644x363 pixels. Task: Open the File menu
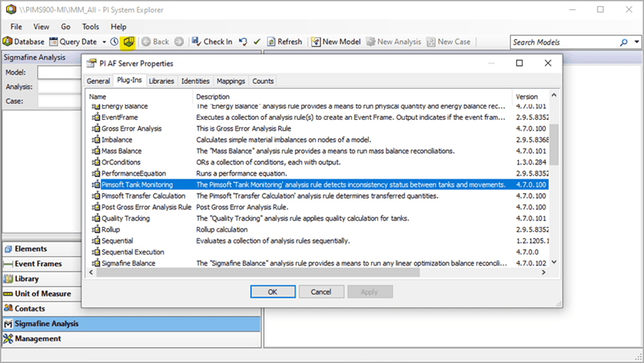click(16, 27)
